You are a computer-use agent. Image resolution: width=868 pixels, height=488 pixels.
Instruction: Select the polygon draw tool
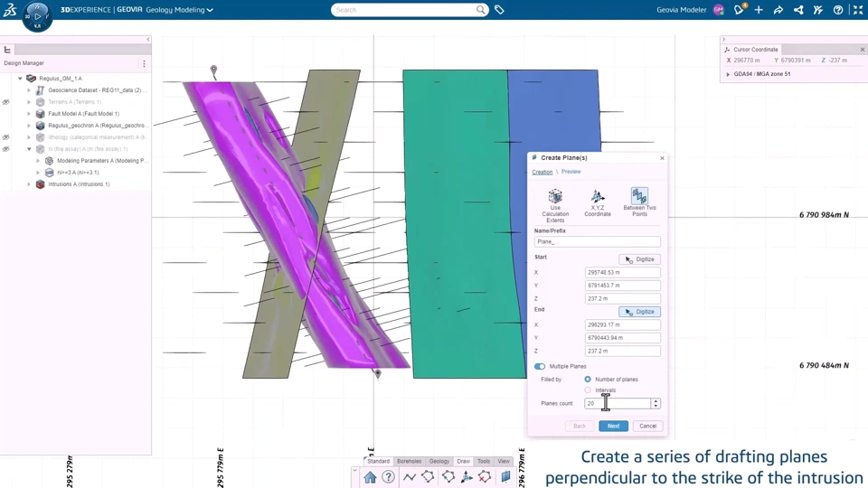pos(428,476)
